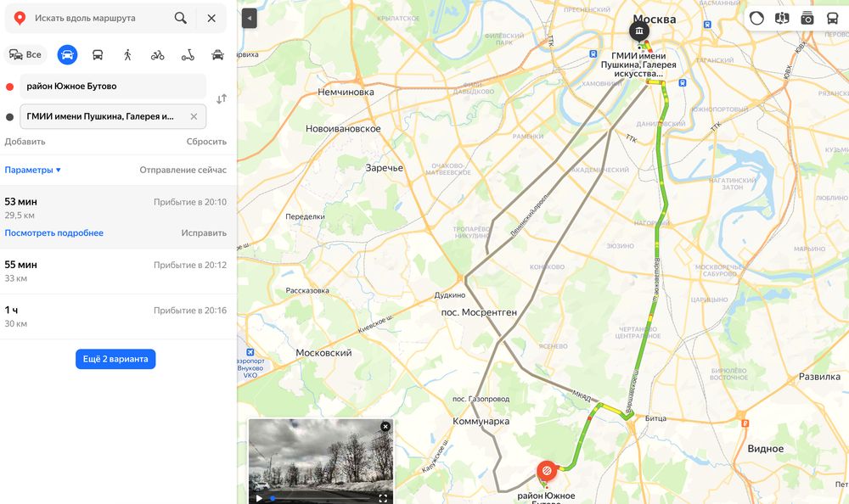The height and width of the screenshot is (504, 849).
Task: Click 'Добавить' to add a waypoint
Action: coord(25,142)
